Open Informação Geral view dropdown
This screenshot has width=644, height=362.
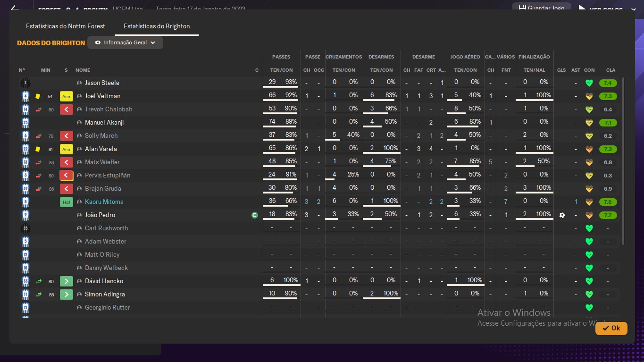pos(125,42)
